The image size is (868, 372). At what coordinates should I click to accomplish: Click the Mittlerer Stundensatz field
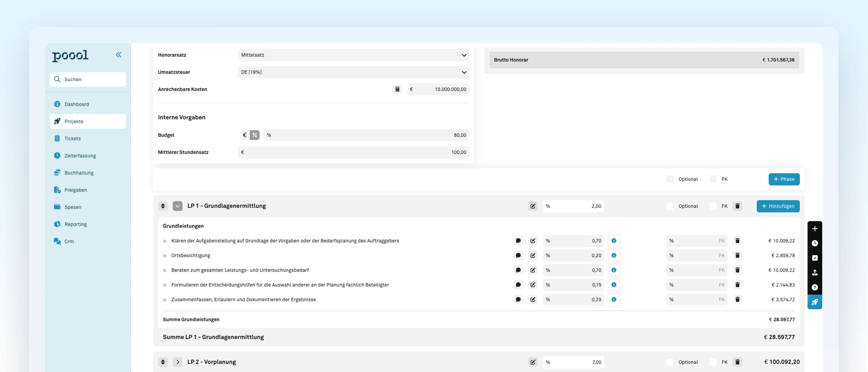pos(354,152)
